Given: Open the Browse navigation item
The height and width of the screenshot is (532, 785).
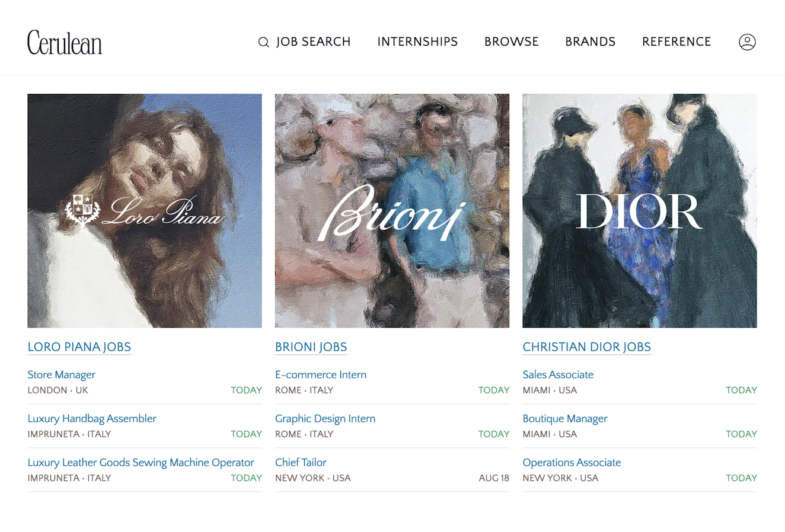Looking at the screenshot, I should 512,41.
